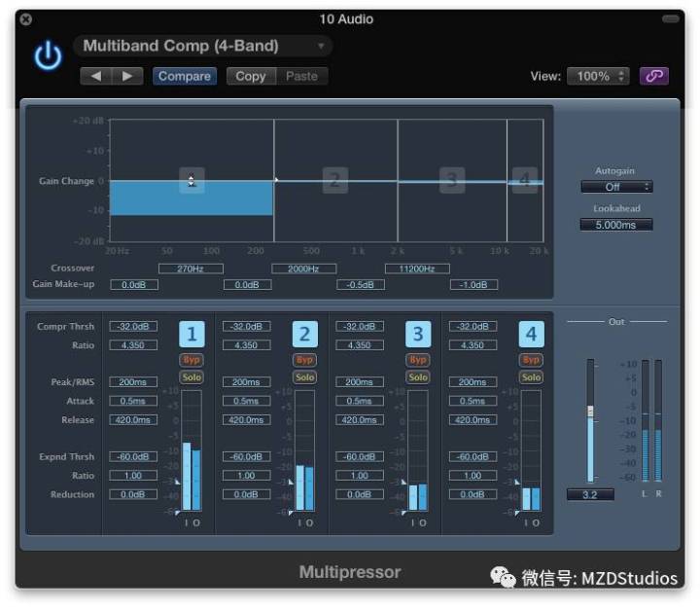
Task: Open the Multiband Comp (4-Band) preset menu
Action: coord(203,46)
